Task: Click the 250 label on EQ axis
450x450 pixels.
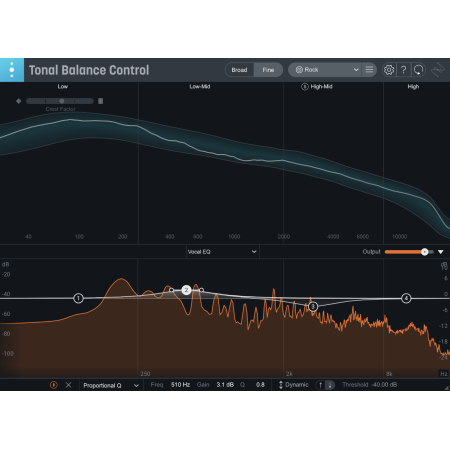Action: click(145, 374)
